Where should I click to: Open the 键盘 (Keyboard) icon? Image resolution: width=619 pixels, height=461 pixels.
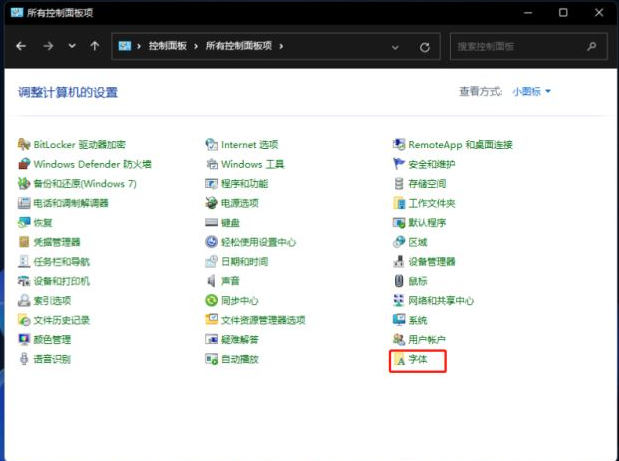(x=230, y=222)
